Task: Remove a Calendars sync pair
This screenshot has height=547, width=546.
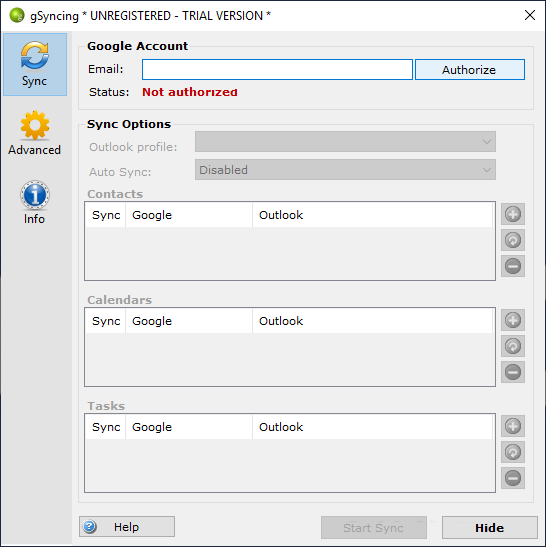Action: click(513, 372)
